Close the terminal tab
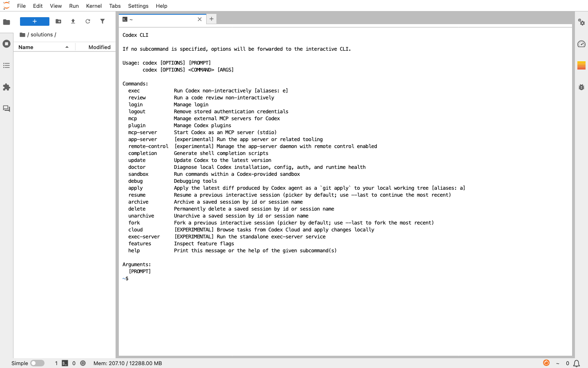 click(x=200, y=19)
